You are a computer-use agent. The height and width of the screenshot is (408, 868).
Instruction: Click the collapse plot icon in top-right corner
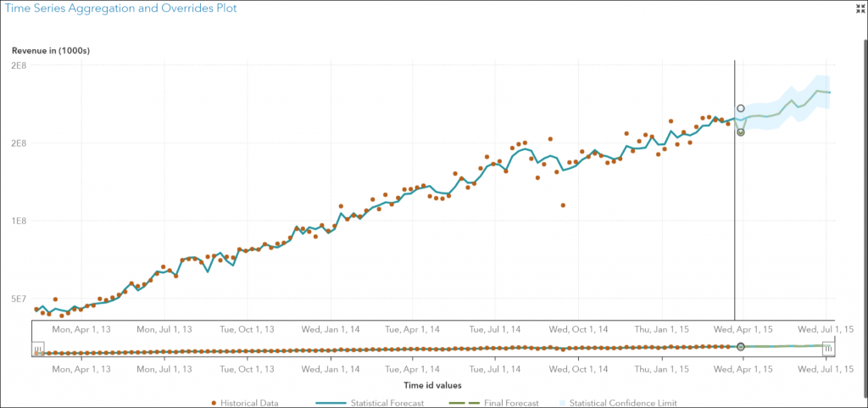[858, 8]
